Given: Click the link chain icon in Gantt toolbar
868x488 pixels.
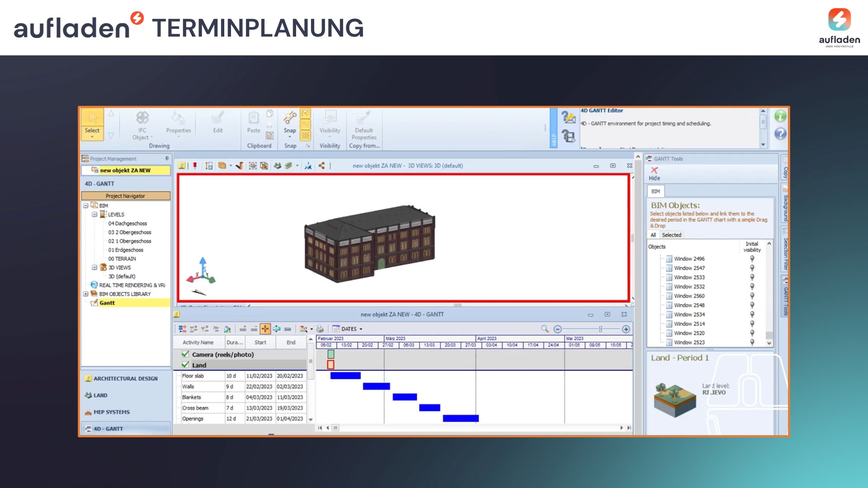Looking at the screenshot, I should (288, 329).
